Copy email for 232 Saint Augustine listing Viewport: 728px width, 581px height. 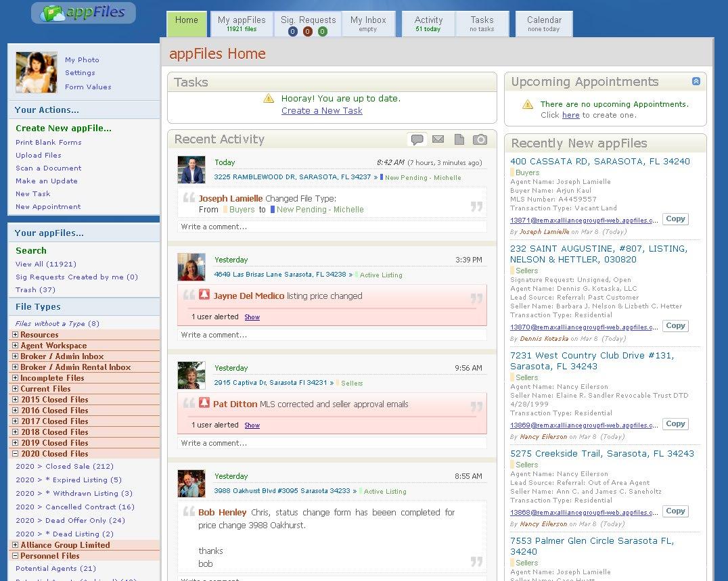coord(675,326)
